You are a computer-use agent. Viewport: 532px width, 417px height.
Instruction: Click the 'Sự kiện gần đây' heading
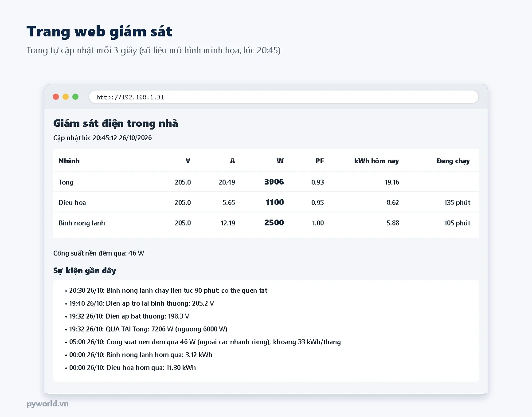pyautogui.click(x=85, y=271)
